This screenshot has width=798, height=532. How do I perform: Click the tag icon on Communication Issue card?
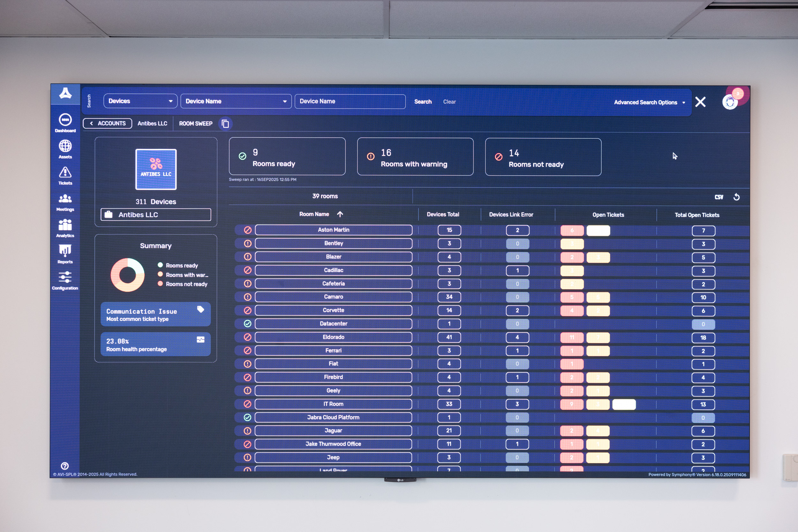click(x=200, y=309)
